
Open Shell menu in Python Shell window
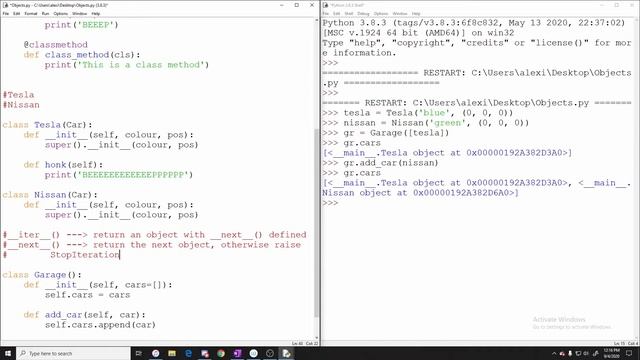[x=349, y=13]
